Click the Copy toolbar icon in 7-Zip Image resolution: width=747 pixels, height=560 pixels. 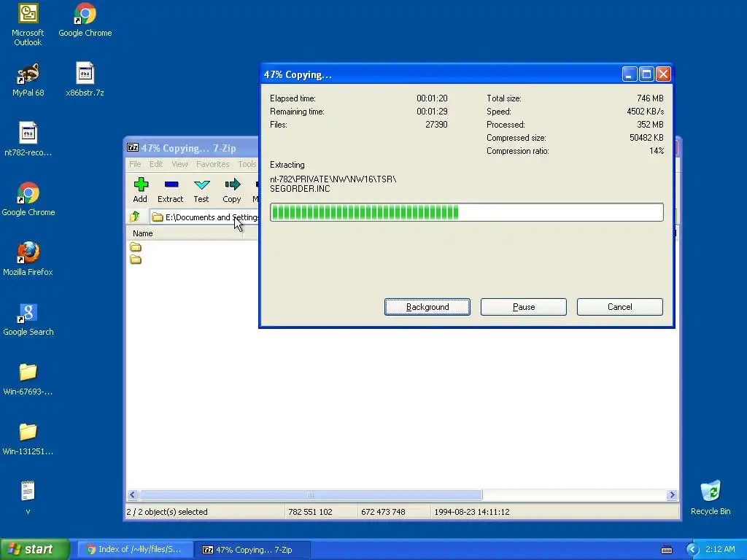(x=232, y=190)
